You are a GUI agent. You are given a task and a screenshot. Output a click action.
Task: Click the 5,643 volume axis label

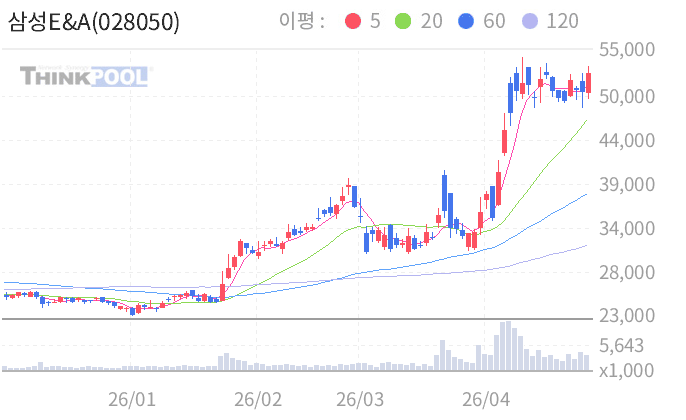(621, 346)
